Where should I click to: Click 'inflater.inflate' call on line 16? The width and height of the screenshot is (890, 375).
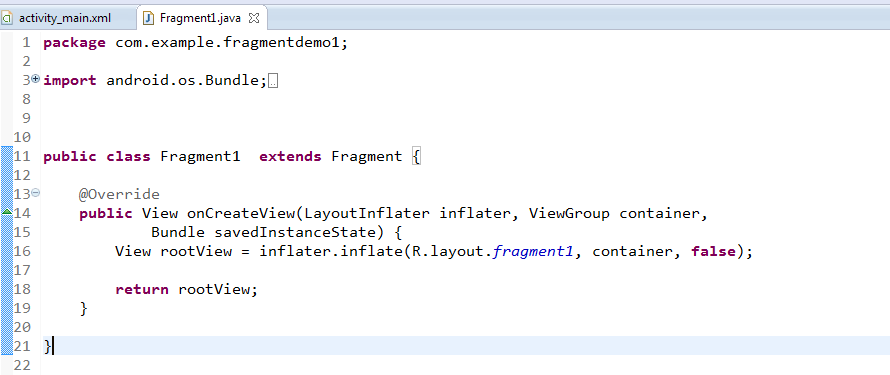point(330,251)
